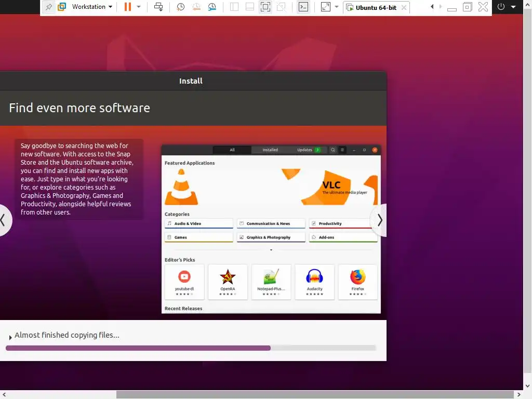Revert the VM to its previous snapshot
This screenshot has width=532, height=399.
click(x=196, y=7)
